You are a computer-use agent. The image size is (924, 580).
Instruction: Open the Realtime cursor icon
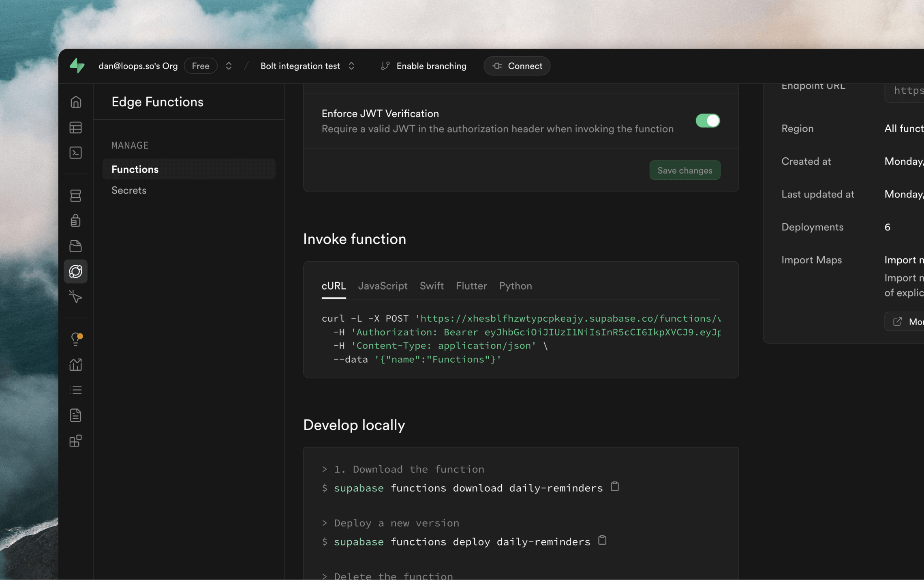click(76, 296)
